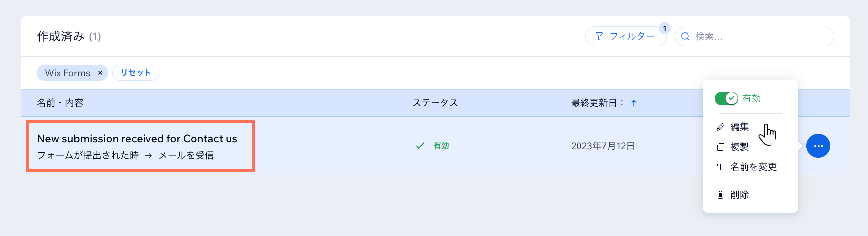Select 編集 from the context menu
Image resolution: width=868 pixels, height=236 pixels.
[x=739, y=127]
